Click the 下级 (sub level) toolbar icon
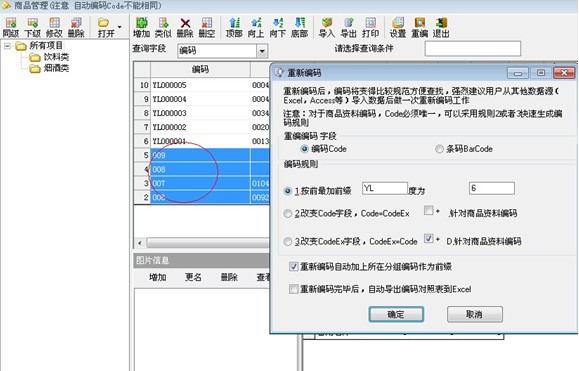This screenshot has height=371, width=579. click(32, 27)
